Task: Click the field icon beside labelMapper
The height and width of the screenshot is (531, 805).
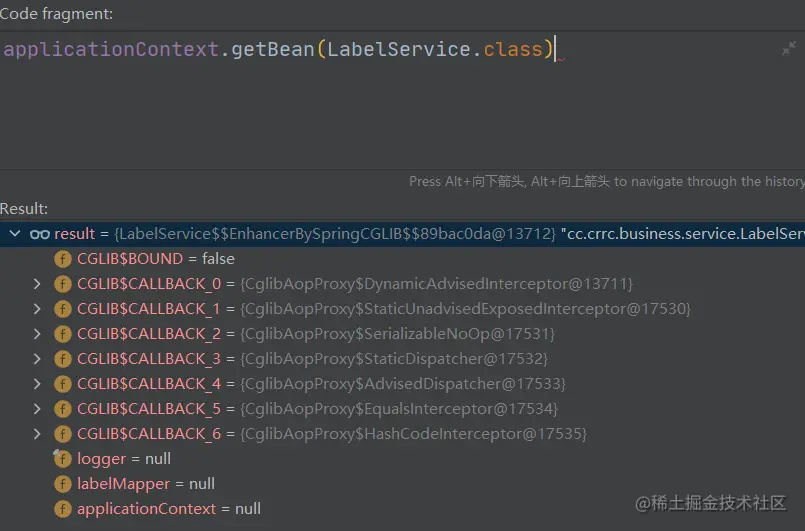Action: (63, 484)
